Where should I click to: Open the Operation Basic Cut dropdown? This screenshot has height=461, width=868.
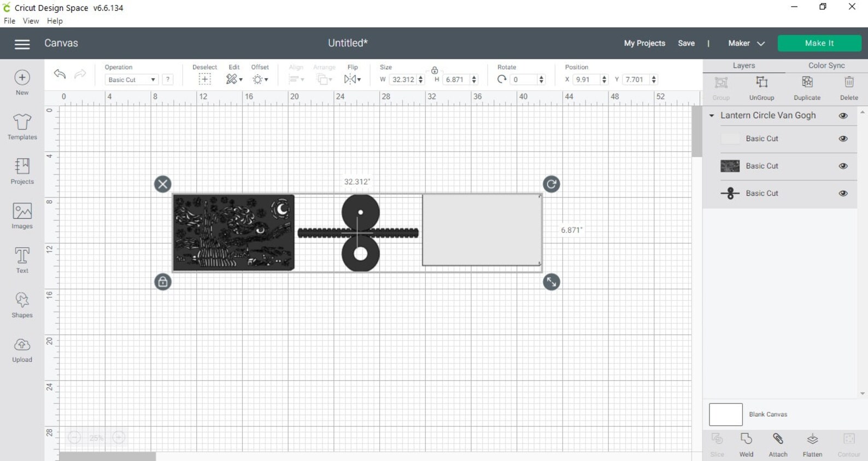(131, 80)
